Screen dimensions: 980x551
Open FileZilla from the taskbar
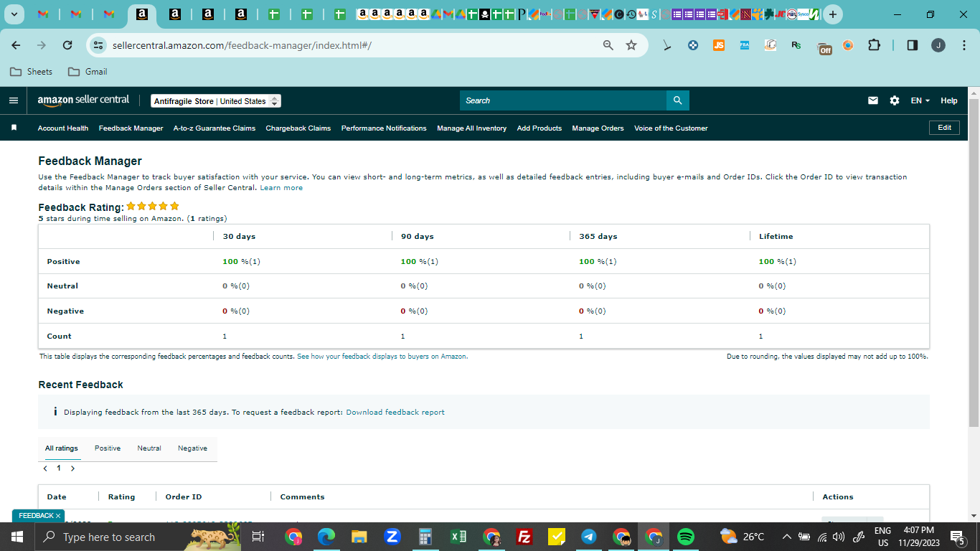tap(524, 537)
